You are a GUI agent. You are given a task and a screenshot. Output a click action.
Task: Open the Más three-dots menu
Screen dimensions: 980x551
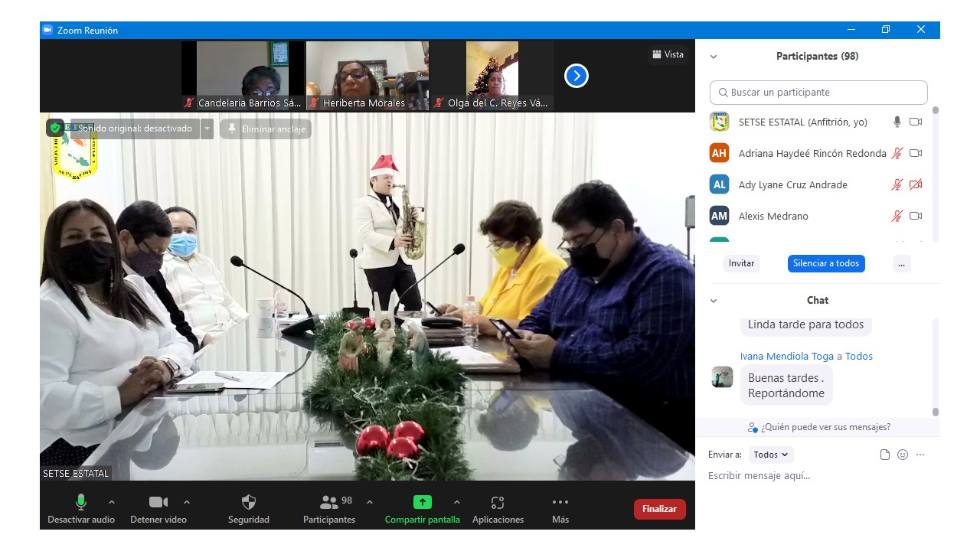560,503
